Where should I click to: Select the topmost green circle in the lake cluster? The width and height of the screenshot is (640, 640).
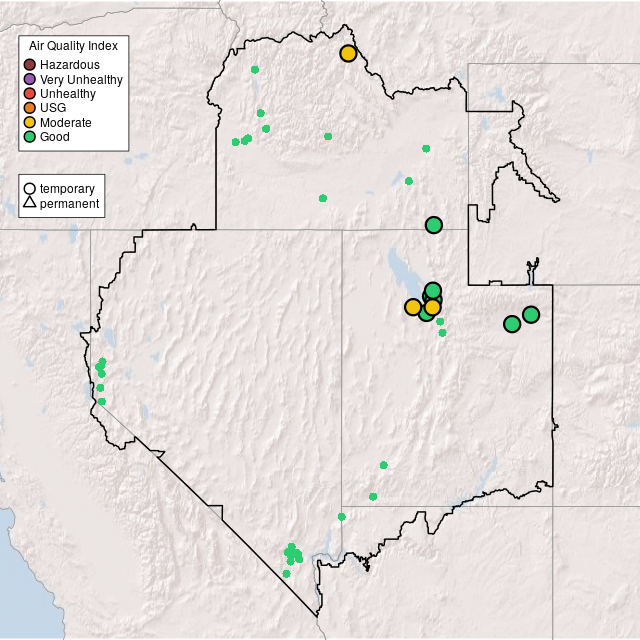tap(433, 291)
